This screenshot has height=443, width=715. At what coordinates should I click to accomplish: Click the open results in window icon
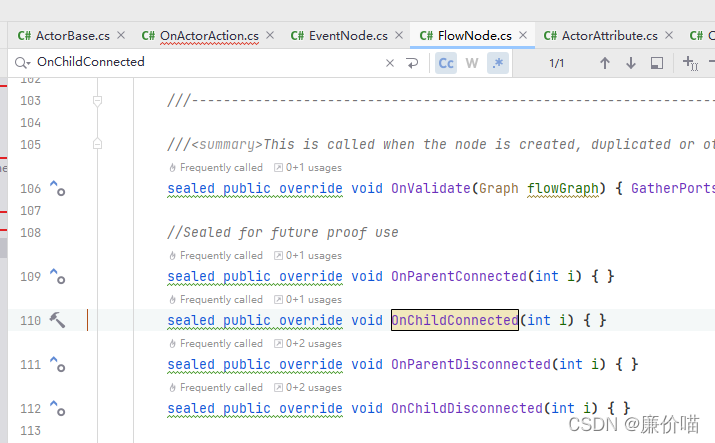(x=657, y=63)
